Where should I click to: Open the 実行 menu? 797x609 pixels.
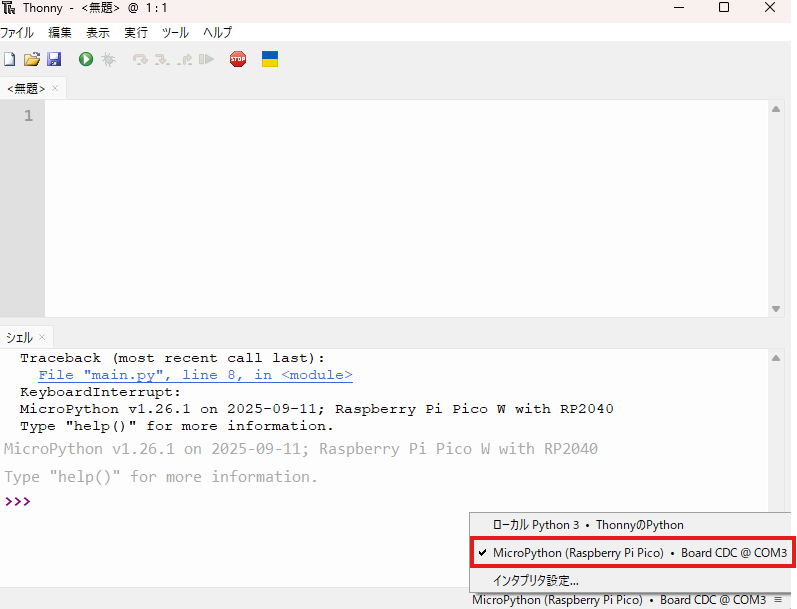[136, 33]
